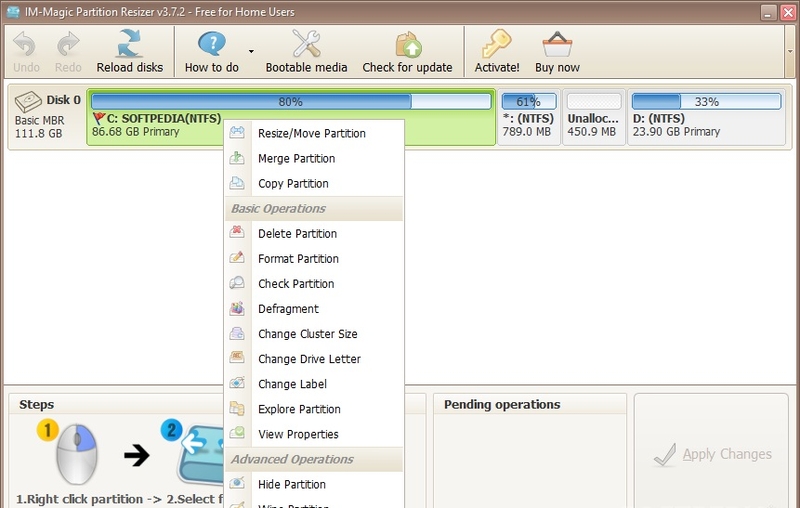Open the How to do help icon
800x508 pixels.
coord(211,44)
